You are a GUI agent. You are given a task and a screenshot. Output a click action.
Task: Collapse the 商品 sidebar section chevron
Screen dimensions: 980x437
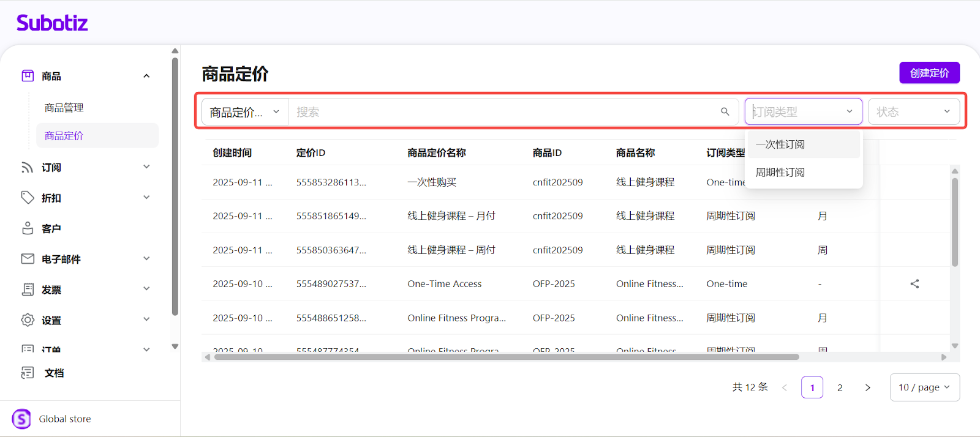pos(146,76)
